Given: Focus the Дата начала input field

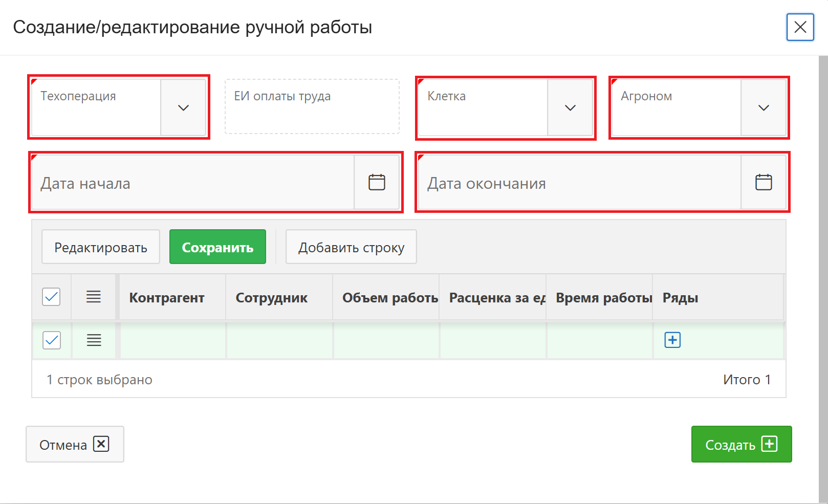Looking at the screenshot, I should tap(192, 183).
